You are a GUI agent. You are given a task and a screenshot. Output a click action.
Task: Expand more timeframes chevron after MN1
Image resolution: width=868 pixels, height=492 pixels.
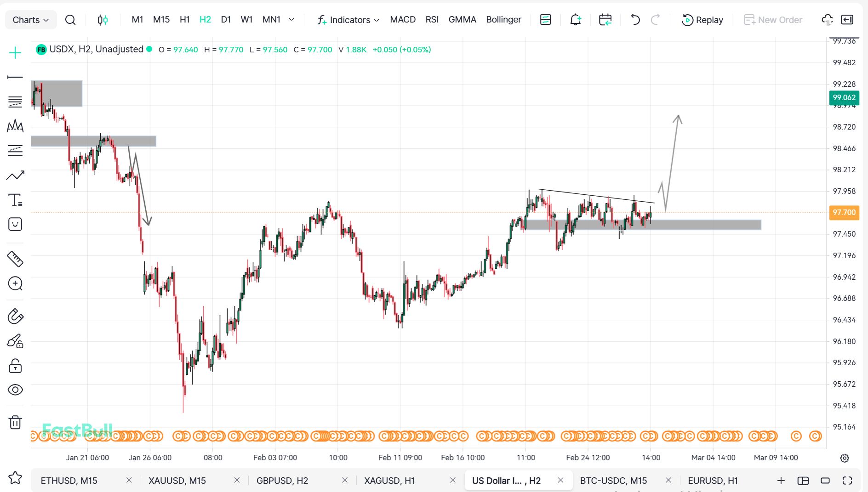point(291,20)
